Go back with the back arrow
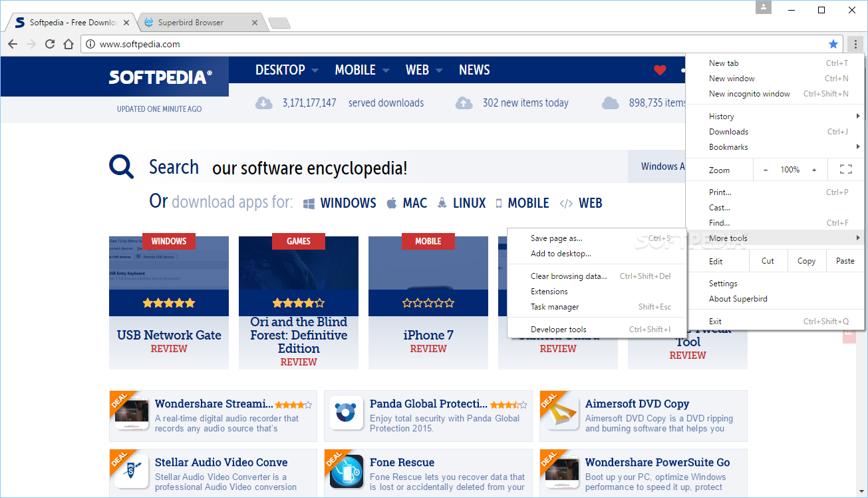 click(x=12, y=44)
